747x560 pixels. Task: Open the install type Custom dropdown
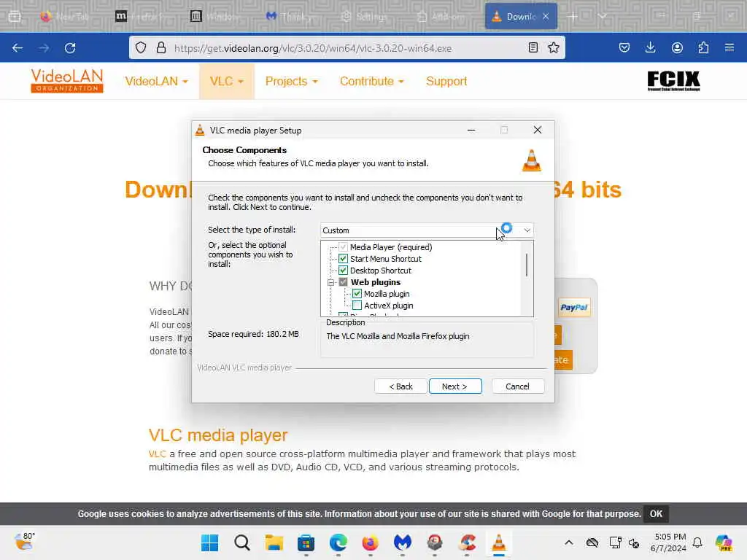coord(427,230)
